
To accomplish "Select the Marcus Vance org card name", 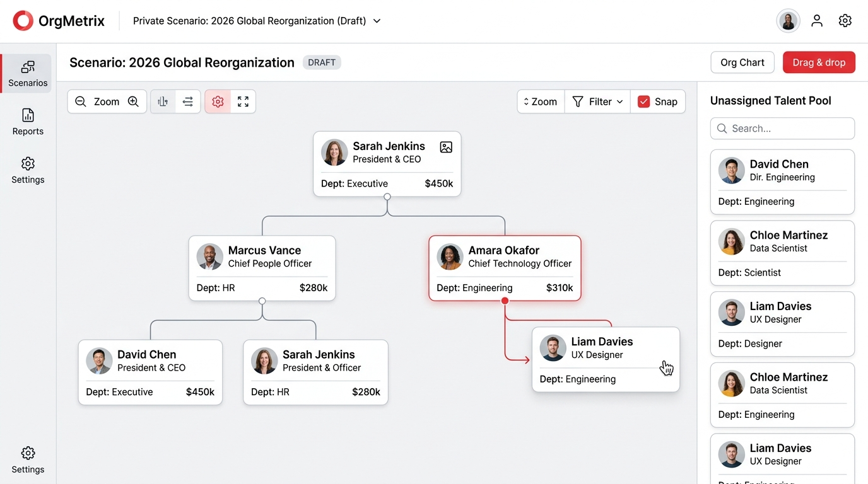I will tap(264, 250).
